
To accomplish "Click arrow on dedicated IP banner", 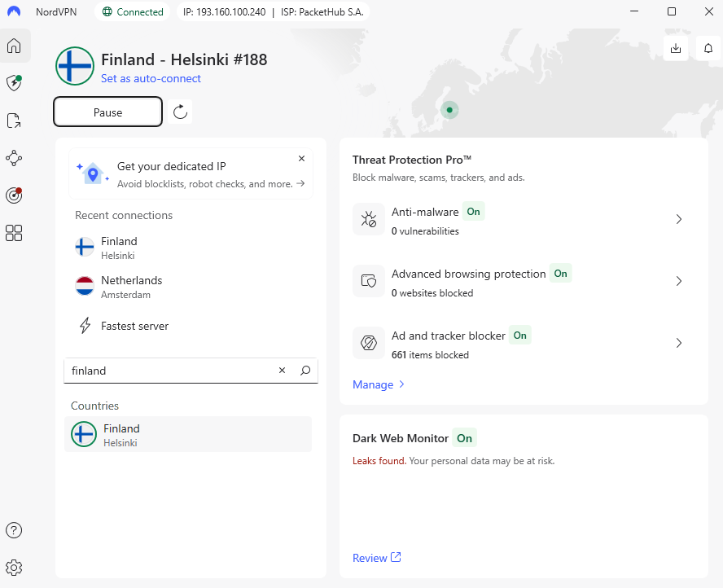I will coord(300,183).
